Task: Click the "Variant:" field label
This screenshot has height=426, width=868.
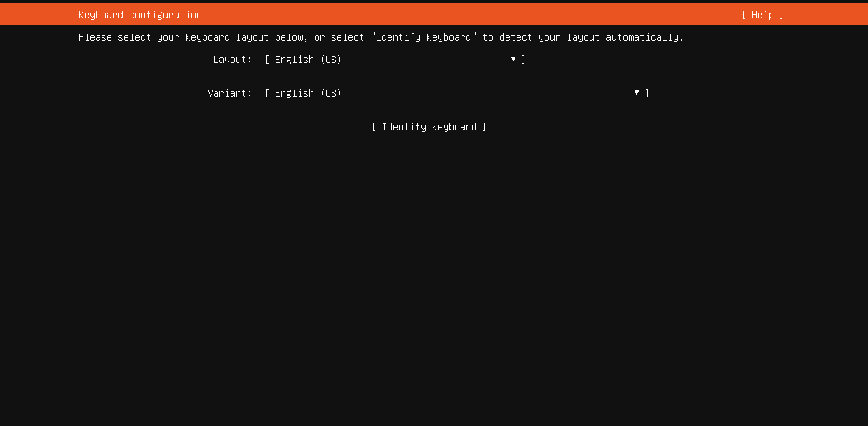Action: tap(230, 93)
